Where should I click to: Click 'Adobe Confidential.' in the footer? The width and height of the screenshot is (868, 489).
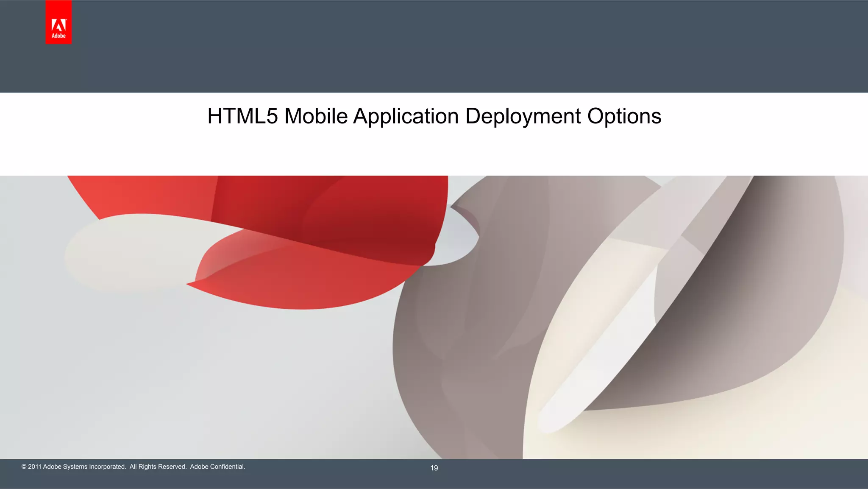pyautogui.click(x=217, y=467)
